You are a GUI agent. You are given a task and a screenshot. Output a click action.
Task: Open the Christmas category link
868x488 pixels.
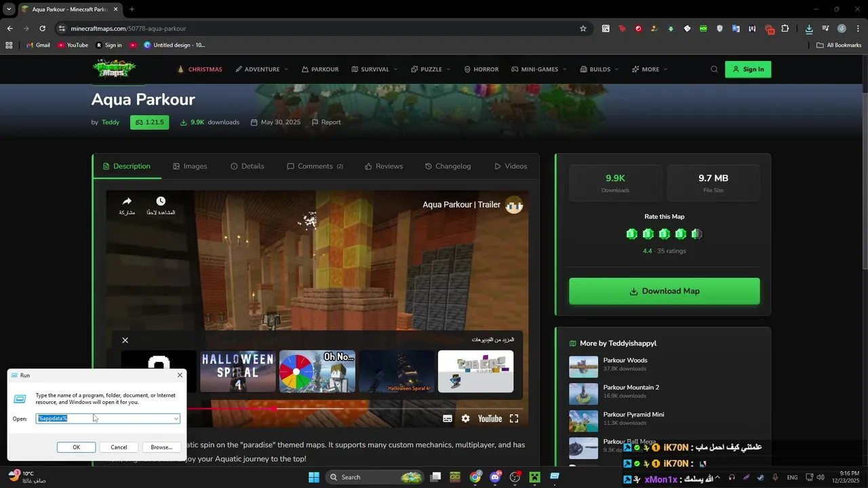tap(199, 69)
